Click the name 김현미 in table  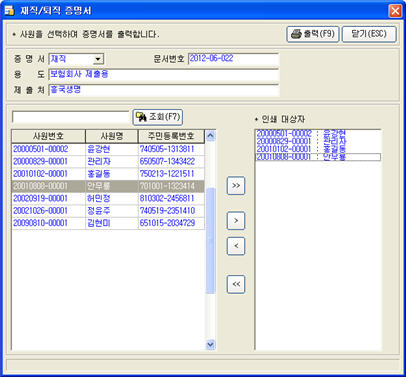point(99,223)
